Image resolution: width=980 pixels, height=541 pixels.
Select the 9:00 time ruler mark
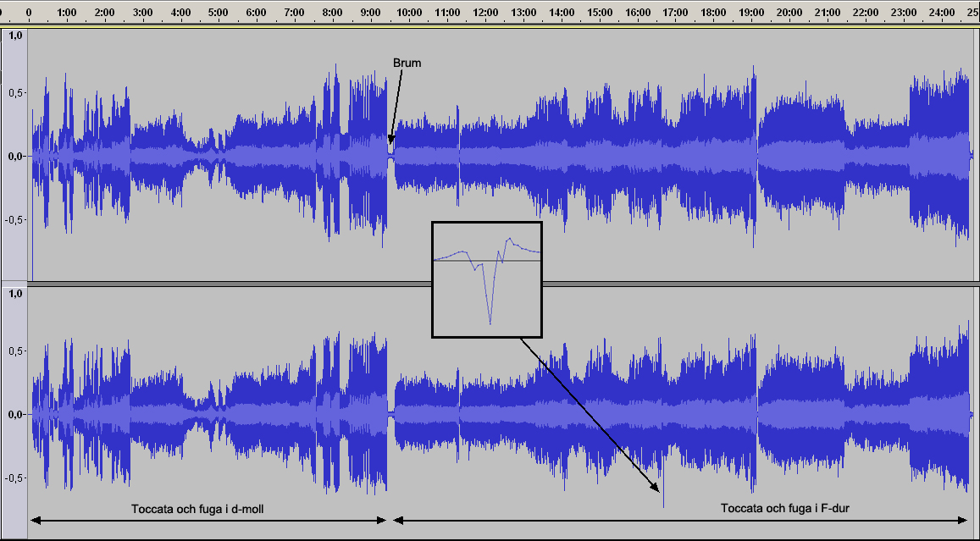click(371, 12)
